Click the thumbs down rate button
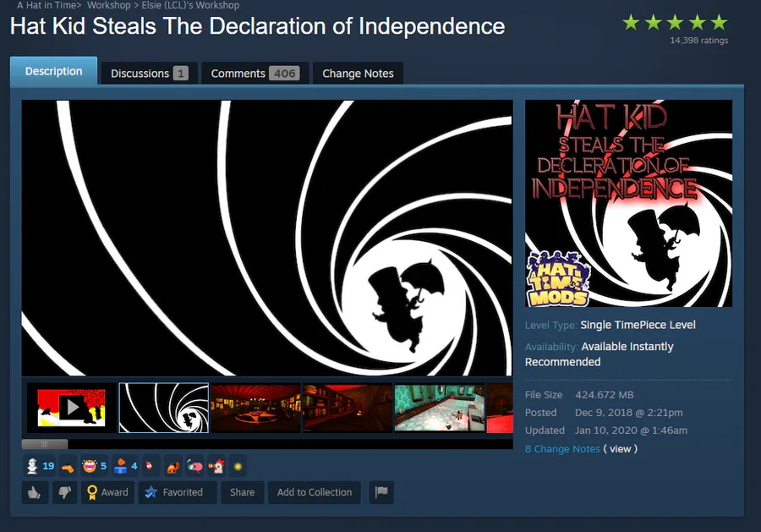761x532 pixels. point(64,493)
